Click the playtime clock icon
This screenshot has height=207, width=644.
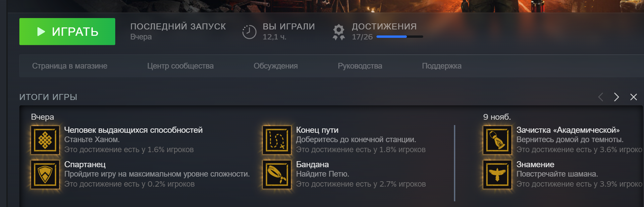point(249,32)
